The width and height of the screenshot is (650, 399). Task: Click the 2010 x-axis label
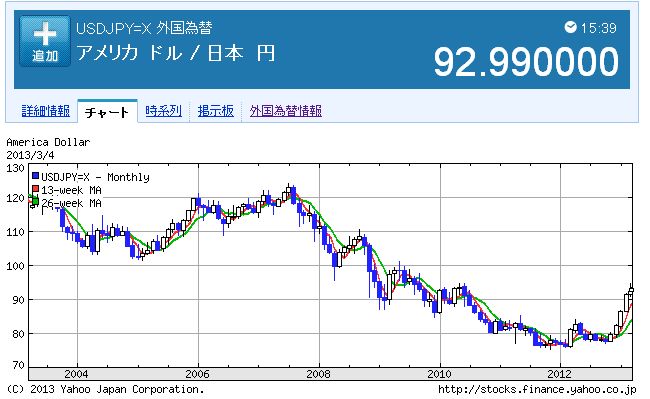click(439, 374)
